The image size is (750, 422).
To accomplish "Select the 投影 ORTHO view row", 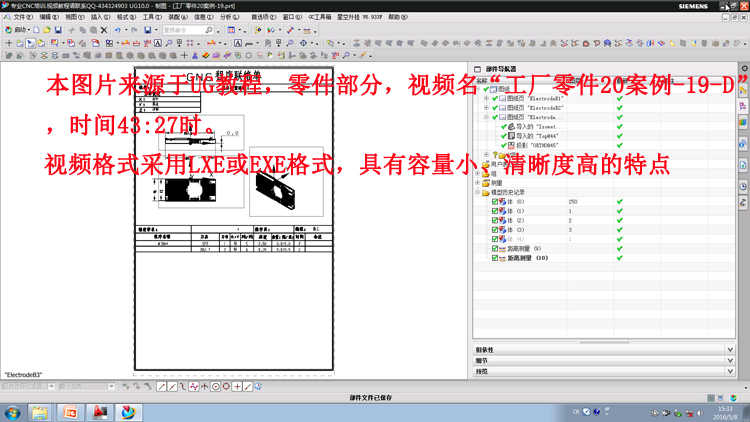I will 530,145.
